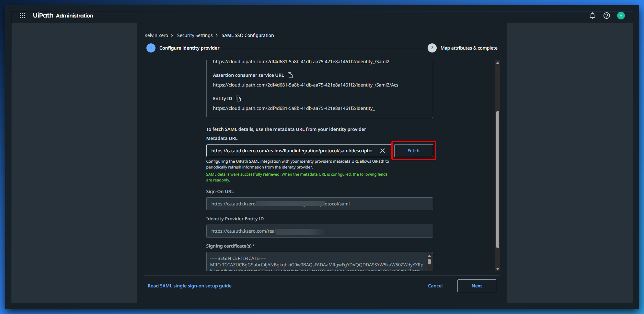Image resolution: width=644 pixels, height=314 pixels.
Task: Click the certificate box scrollbar thumb
Action: tap(429, 261)
